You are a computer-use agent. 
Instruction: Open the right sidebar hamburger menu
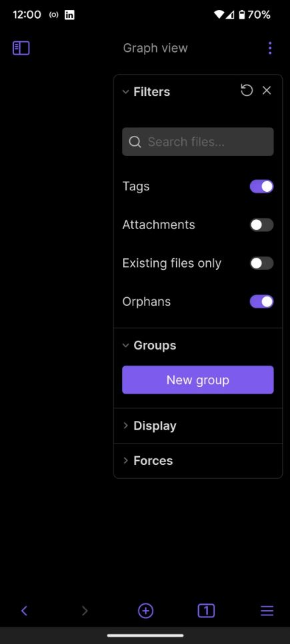(x=267, y=611)
